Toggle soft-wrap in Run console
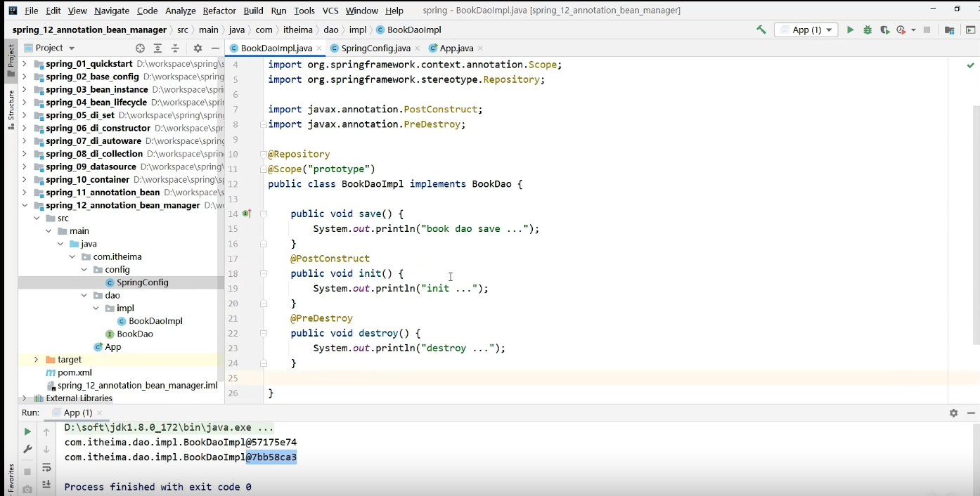The width and height of the screenshot is (980, 496). point(46,468)
